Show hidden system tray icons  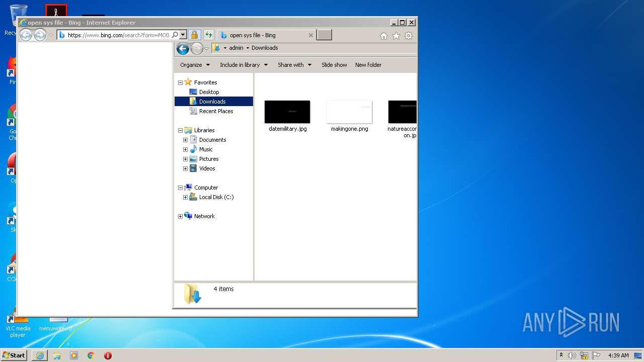coord(561,355)
